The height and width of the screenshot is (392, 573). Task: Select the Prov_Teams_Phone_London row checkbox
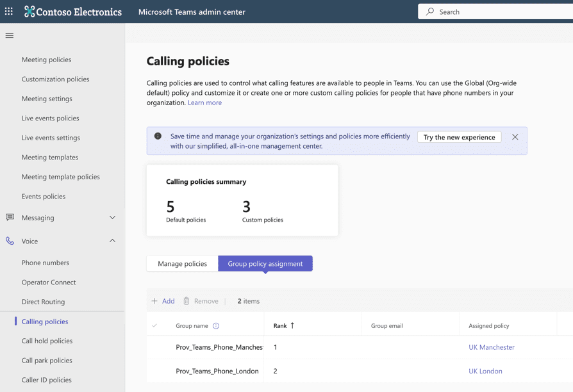[x=154, y=371]
